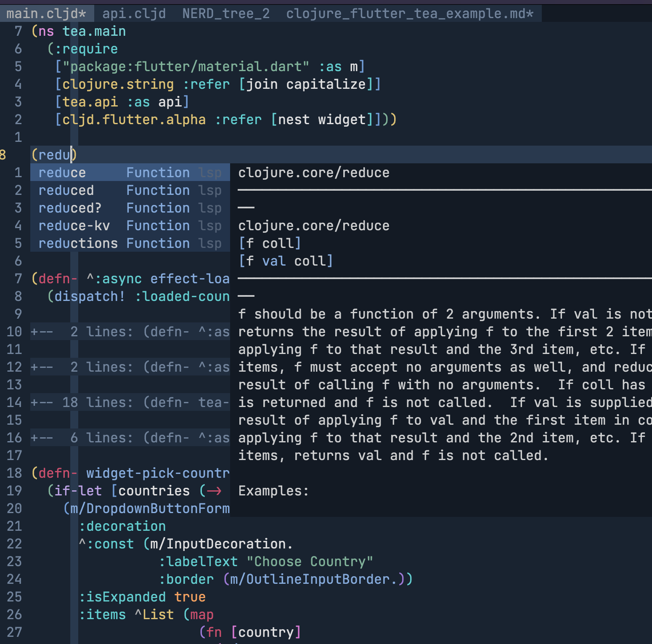Screen dimensions: 652x644
Task: Click the '(ns tea.main' line
Action: point(78,31)
